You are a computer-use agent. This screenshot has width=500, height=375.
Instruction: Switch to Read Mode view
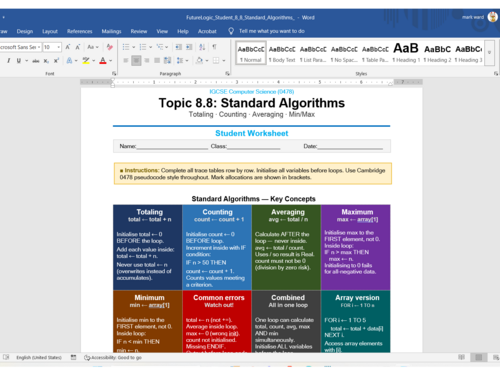coord(461,357)
